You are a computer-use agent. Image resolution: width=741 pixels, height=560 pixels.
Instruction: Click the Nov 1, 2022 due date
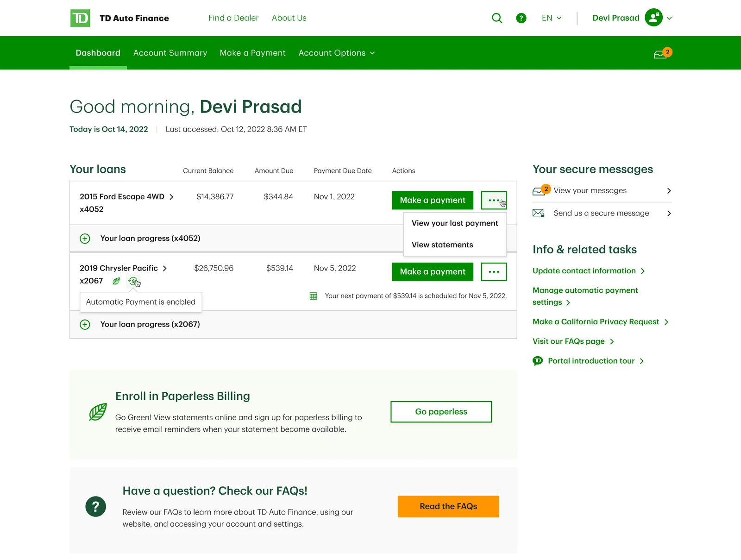coord(334,197)
